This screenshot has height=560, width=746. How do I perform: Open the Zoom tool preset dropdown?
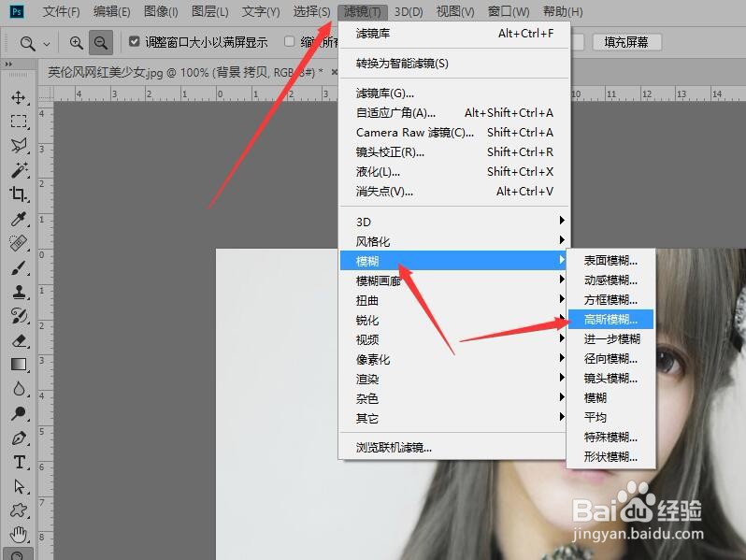pos(47,44)
